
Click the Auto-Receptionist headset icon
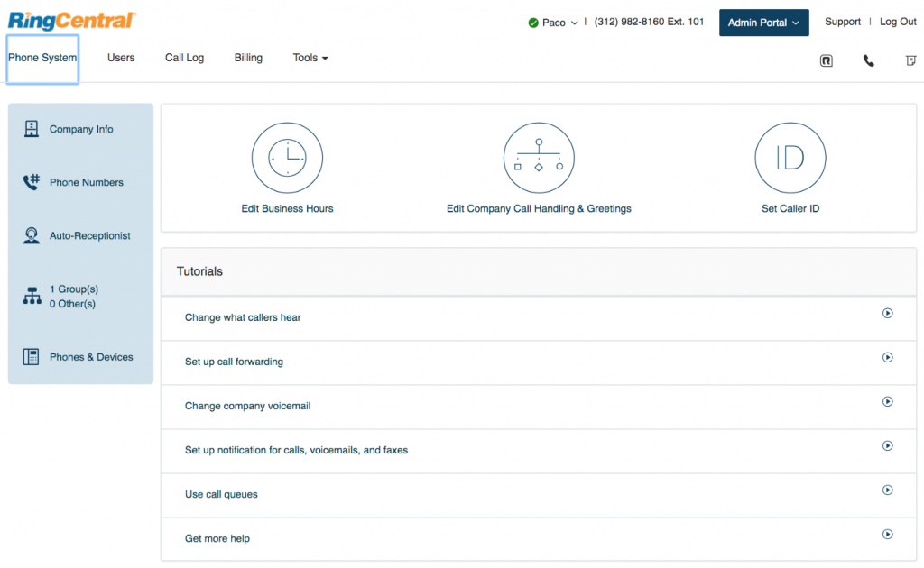[32, 235]
